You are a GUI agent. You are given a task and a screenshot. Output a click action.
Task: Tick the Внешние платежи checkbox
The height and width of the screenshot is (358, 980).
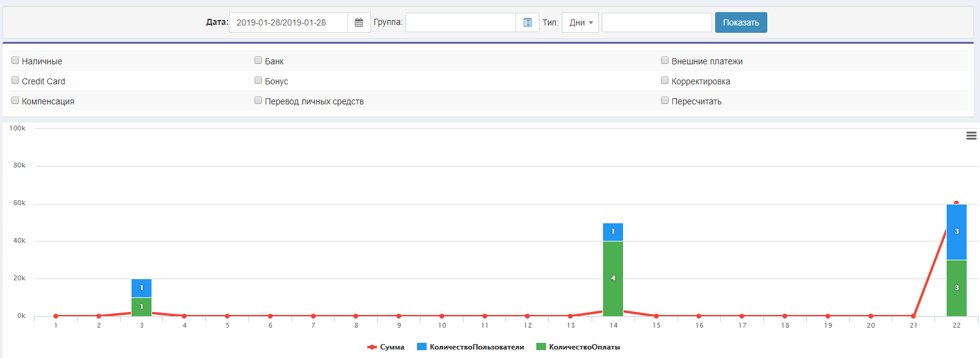pos(665,60)
